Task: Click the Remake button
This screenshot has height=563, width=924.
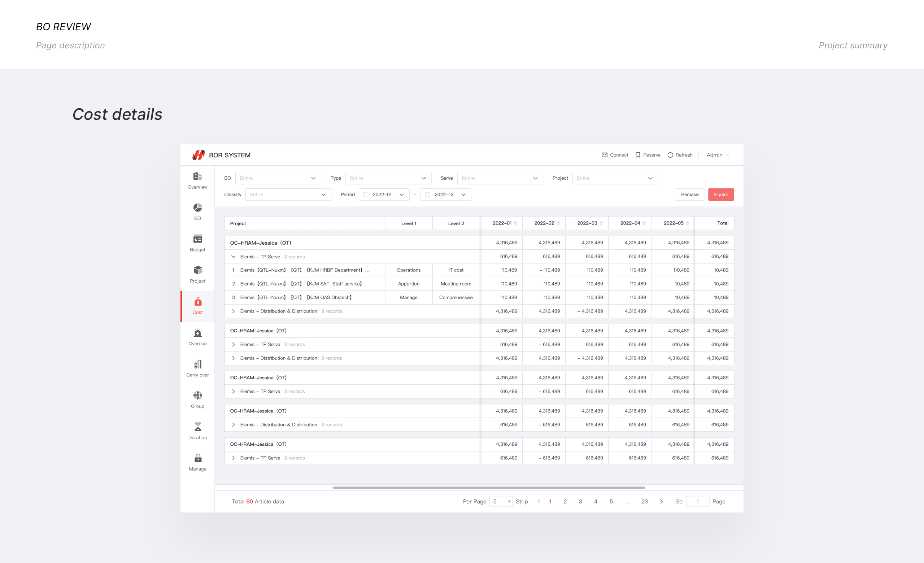Action: click(x=690, y=195)
